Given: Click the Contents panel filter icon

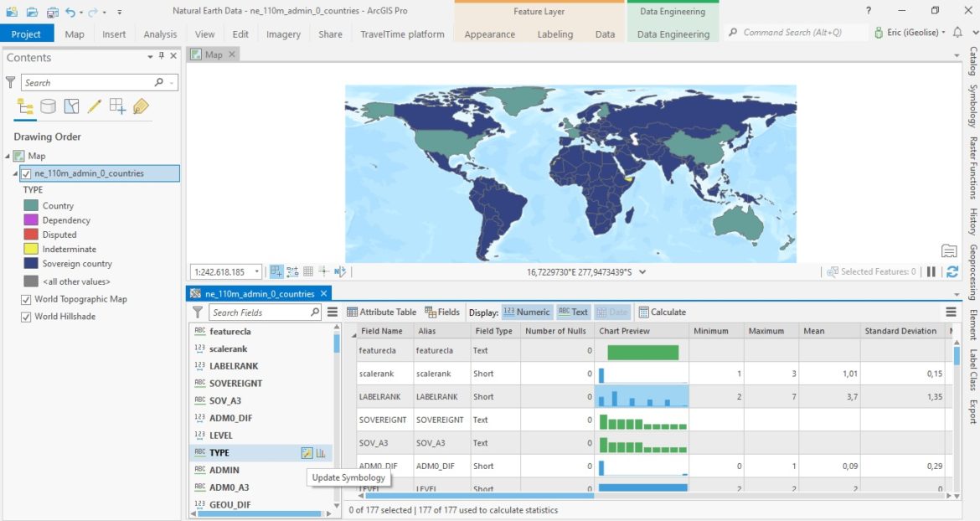Looking at the screenshot, I should tap(10, 82).
